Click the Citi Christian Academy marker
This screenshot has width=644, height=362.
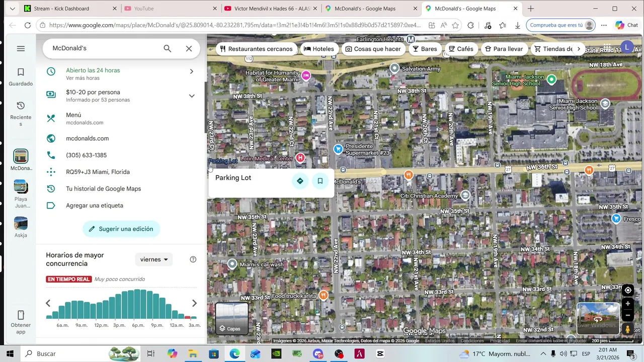click(465, 195)
